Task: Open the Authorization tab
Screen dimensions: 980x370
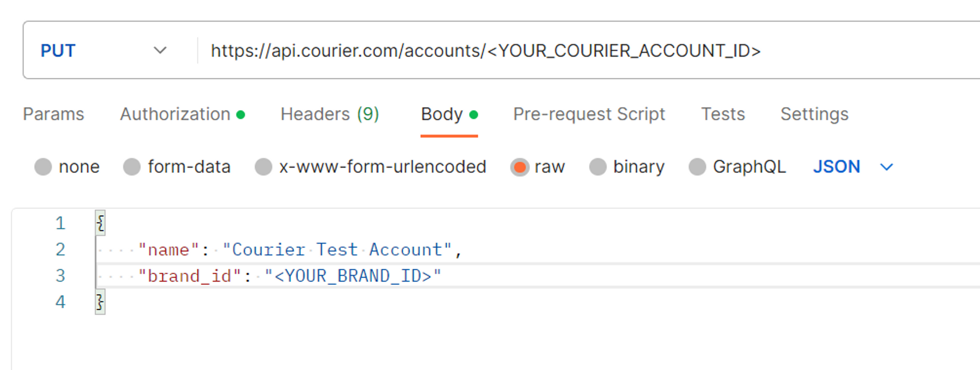Action: pyautogui.click(x=176, y=114)
